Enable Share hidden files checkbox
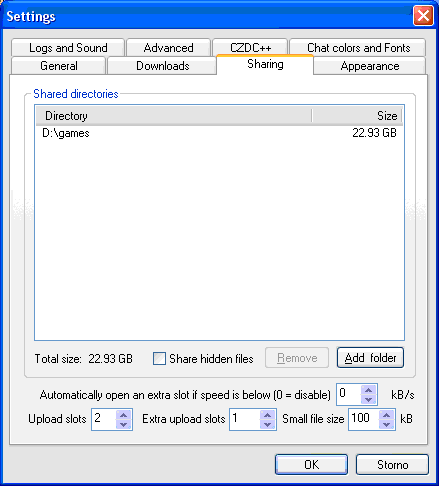 pos(159,359)
